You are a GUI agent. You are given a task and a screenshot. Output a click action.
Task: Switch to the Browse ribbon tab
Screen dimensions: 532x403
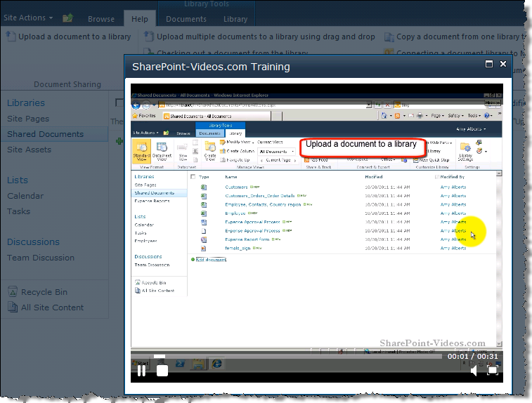pos(101,19)
